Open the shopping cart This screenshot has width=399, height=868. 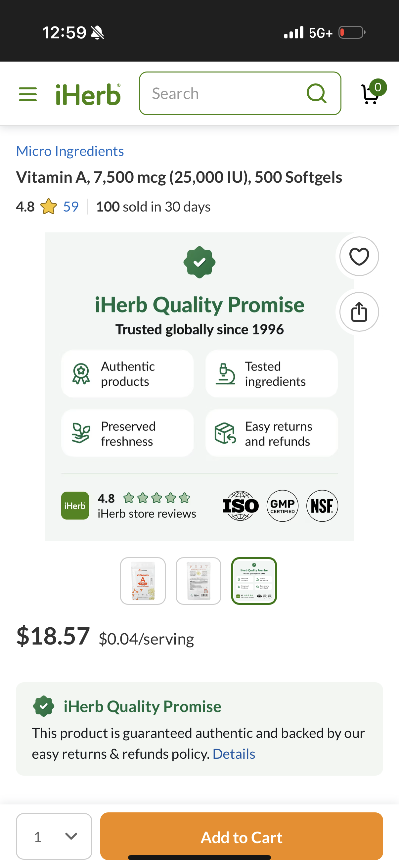[x=370, y=94]
